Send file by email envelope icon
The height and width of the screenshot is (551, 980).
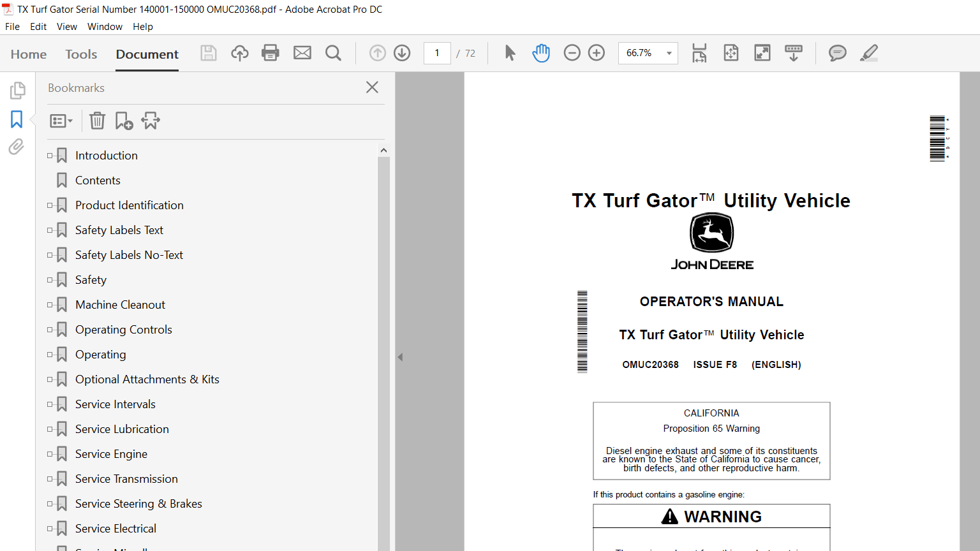302,53
